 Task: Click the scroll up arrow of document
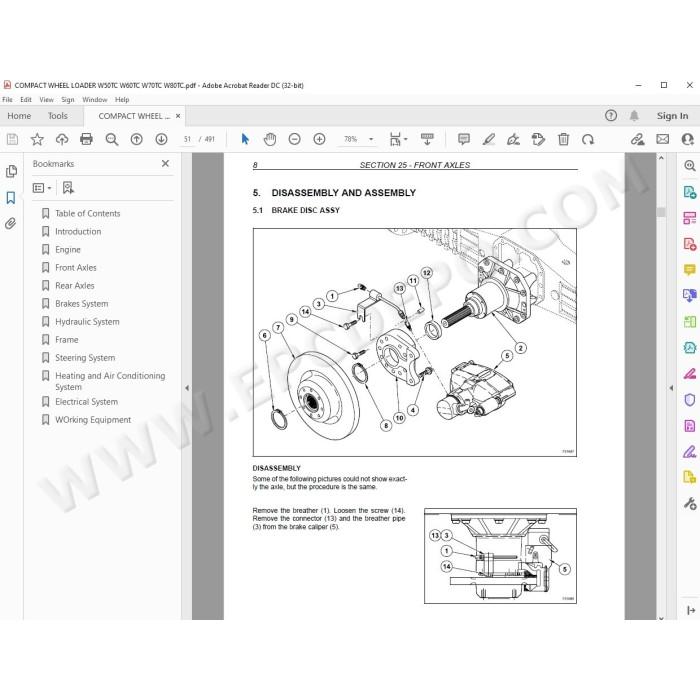point(661,158)
